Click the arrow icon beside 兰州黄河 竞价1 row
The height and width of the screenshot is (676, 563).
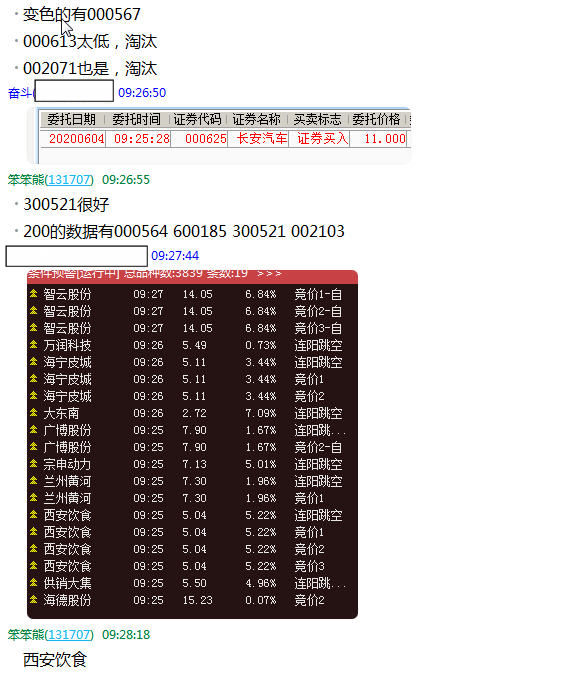(34, 498)
